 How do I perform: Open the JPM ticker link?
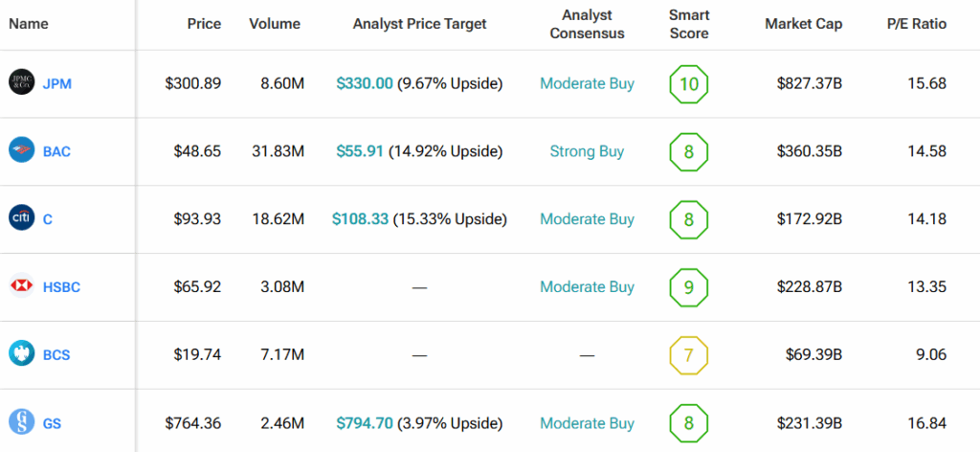(x=57, y=83)
